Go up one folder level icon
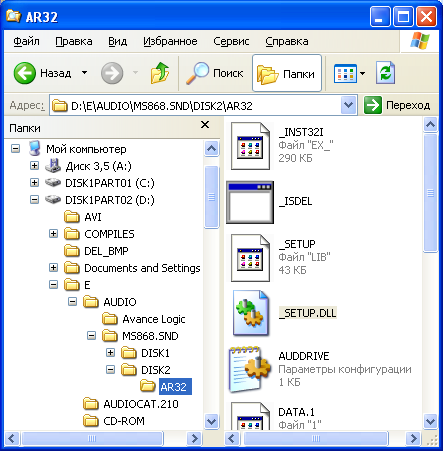This screenshot has height=451, width=443. click(x=160, y=73)
